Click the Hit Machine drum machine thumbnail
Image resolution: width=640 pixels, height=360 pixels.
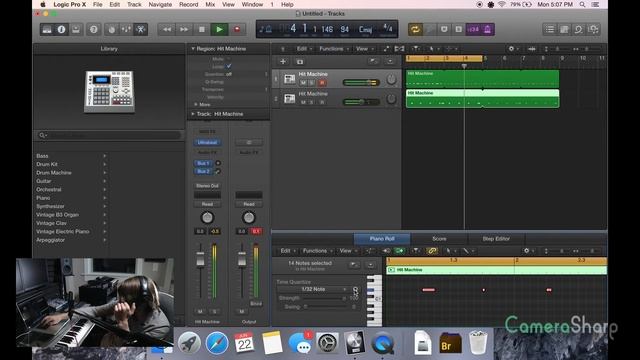tap(109, 91)
